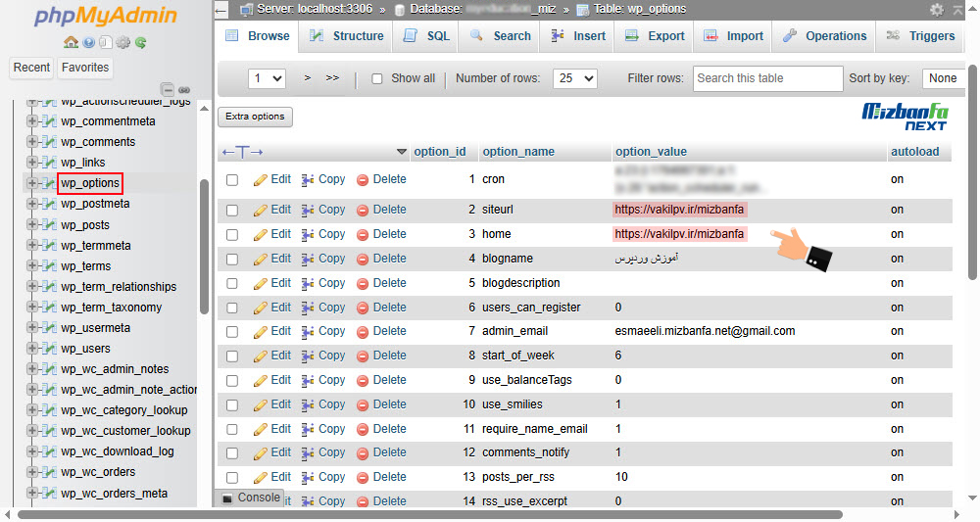The height and width of the screenshot is (522, 980).
Task: Select the admin_email row checkbox
Action: click(x=232, y=332)
